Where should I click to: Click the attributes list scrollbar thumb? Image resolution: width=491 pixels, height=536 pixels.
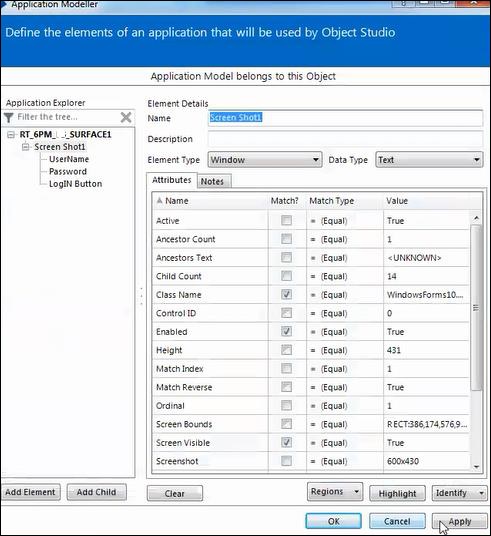pyautogui.click(x=476, y=307)
